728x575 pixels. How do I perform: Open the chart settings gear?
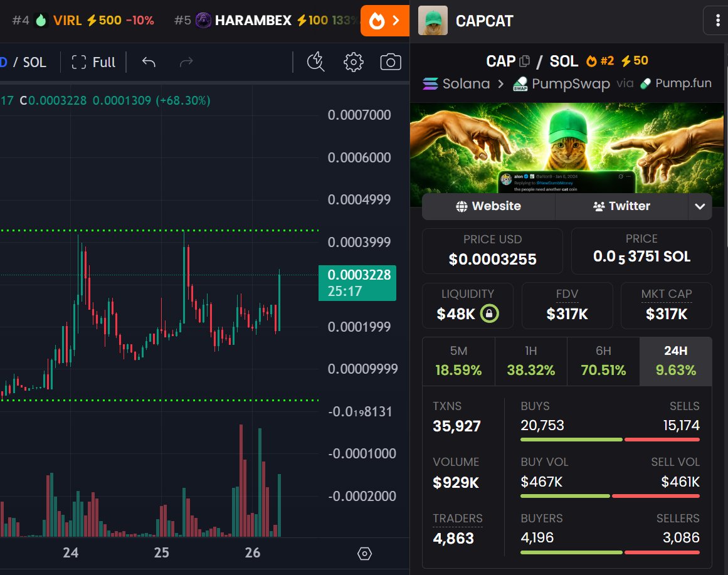tap(353, 62)
